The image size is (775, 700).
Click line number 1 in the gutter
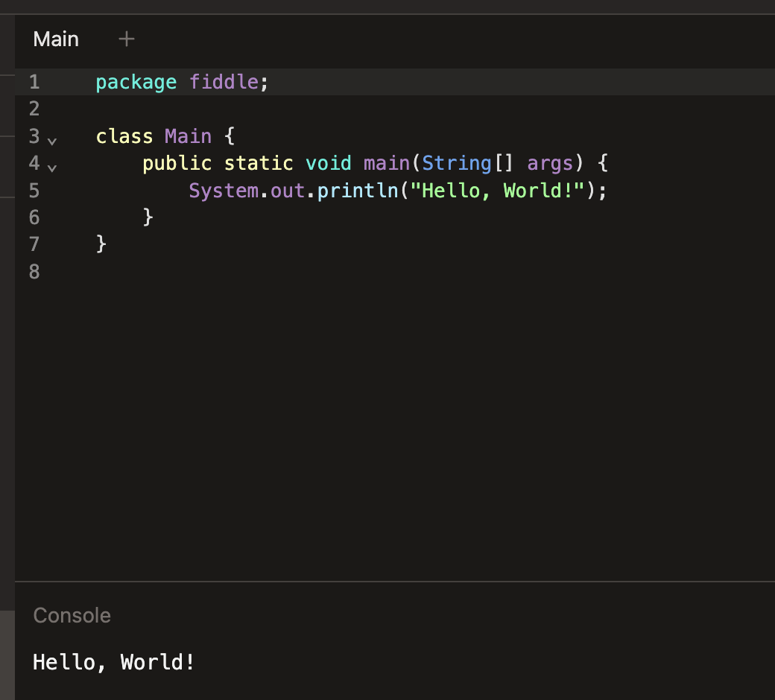point(34,82)
